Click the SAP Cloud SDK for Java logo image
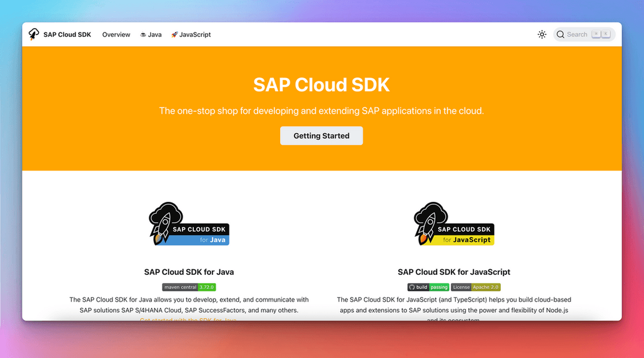The image size is (644, 358). [x=189, y=224]
